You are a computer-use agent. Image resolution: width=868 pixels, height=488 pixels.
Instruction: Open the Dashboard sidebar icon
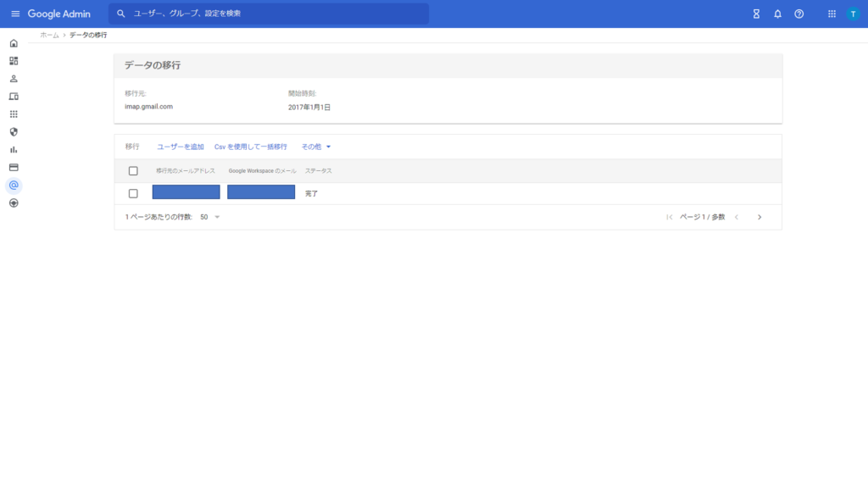point(14,61)
